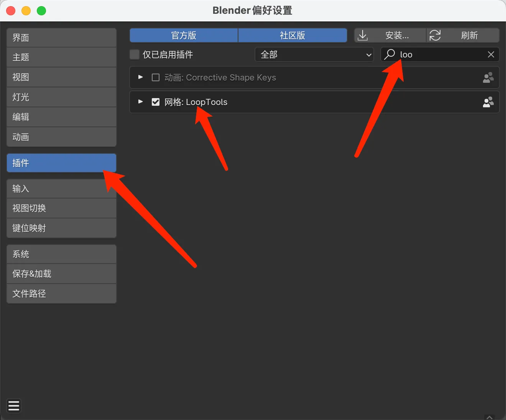Open the 全部 category dropdown
506x420 pixels.
tap(314, 54)
